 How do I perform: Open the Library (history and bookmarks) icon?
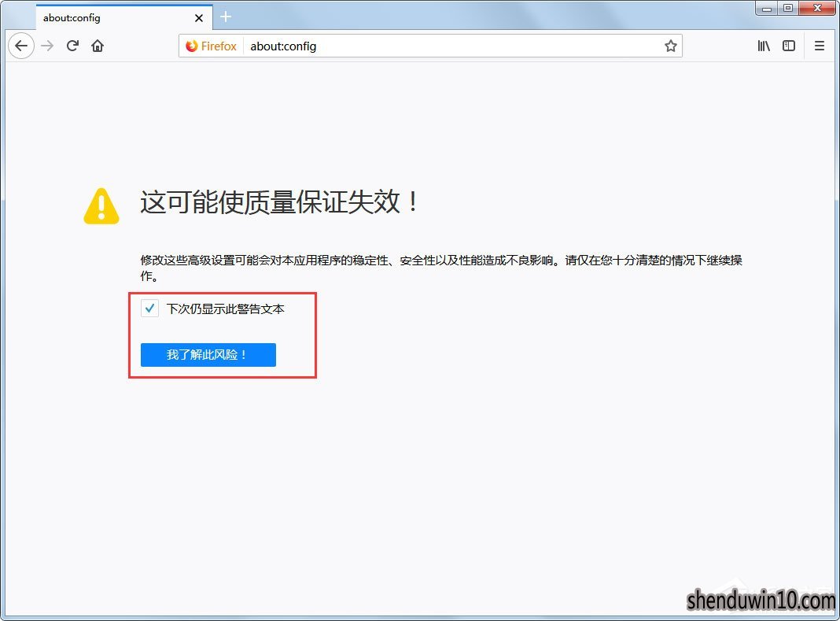[764, 46]
